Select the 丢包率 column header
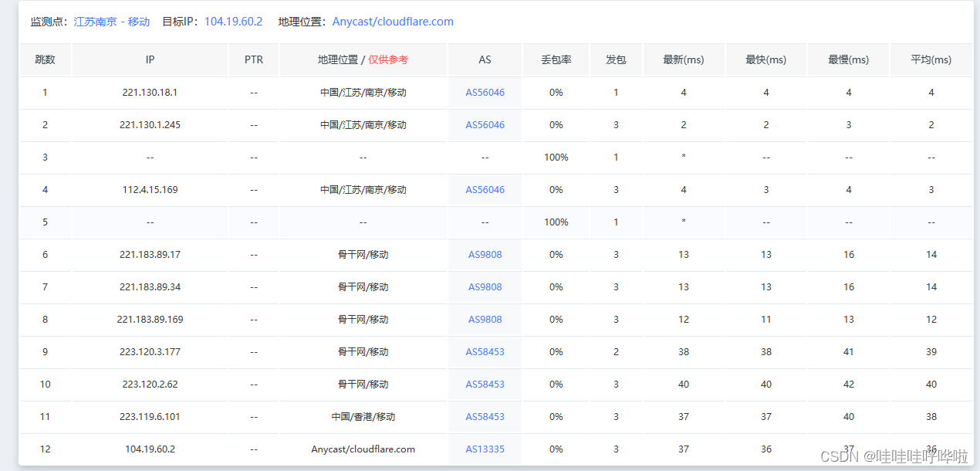 click(556, 59)
